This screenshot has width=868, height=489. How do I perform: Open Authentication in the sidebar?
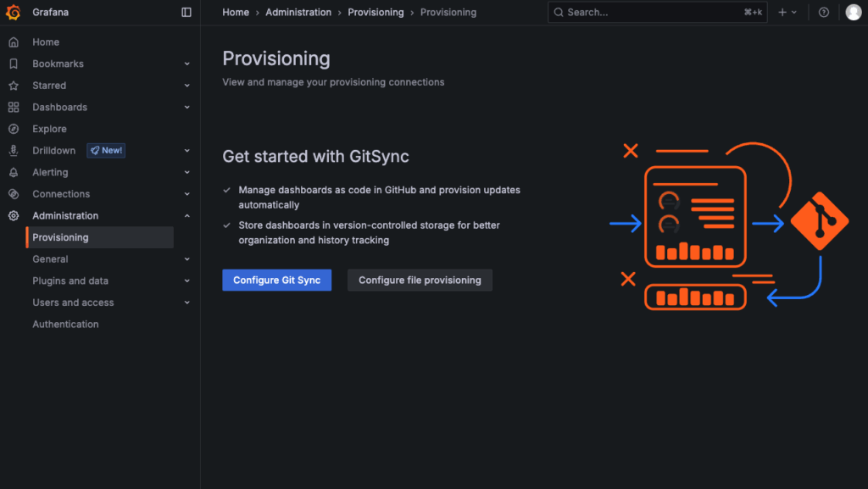[x=65, y=325]
